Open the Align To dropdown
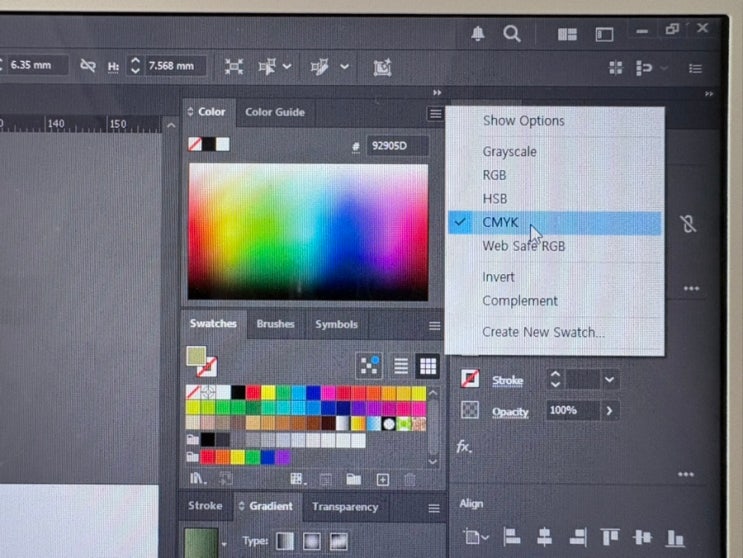 [x=475, y=538]
